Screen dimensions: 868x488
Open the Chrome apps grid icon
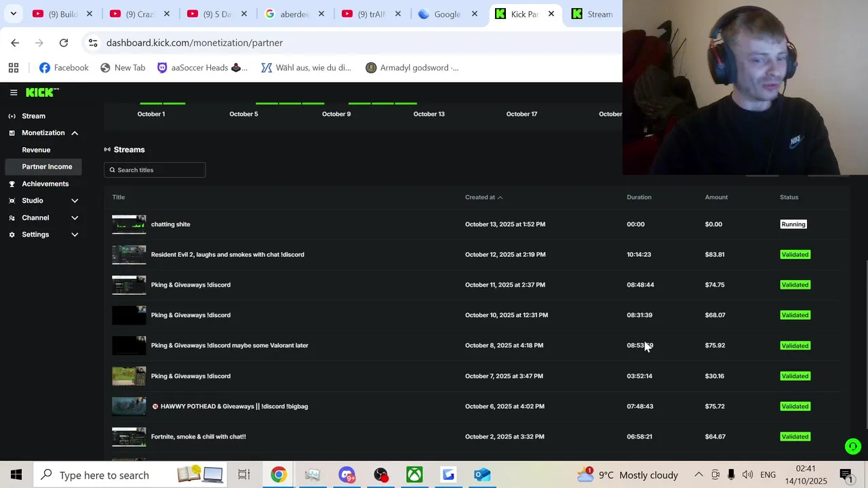click(x=14, y=68)
